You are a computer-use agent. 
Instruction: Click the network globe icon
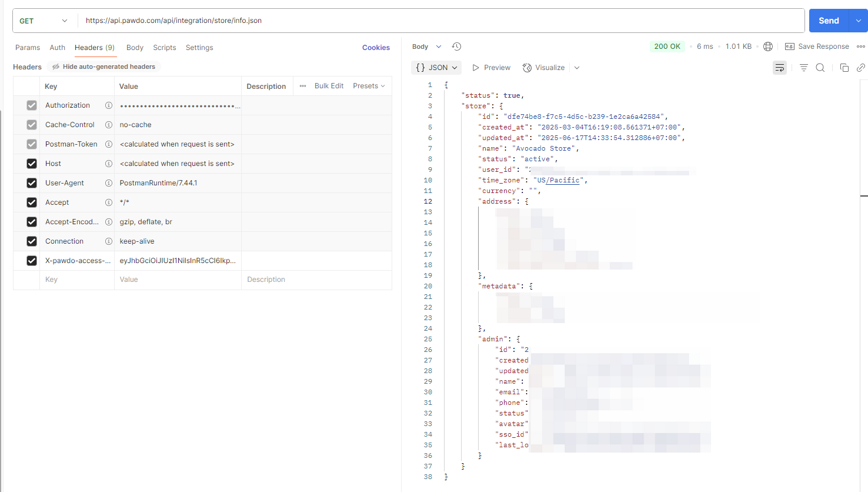coord(768,46)
